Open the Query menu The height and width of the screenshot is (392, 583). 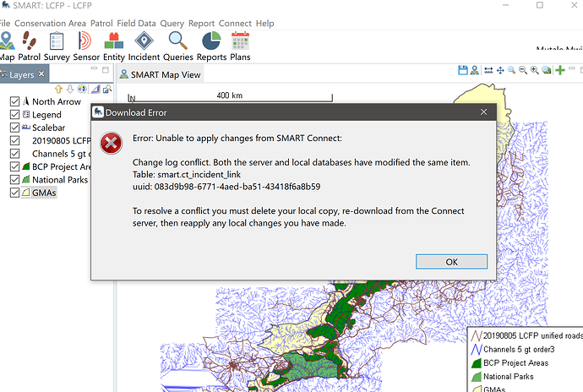pos(172,23)
